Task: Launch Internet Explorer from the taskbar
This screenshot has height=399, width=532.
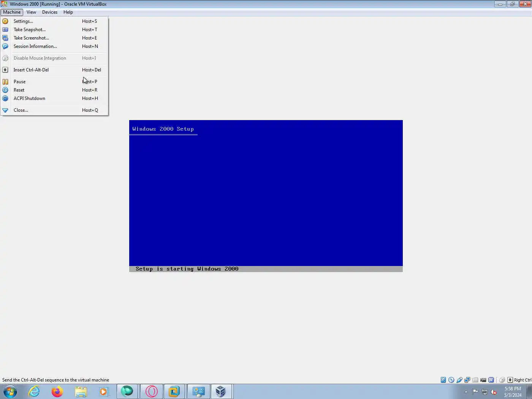Action: (x=34, y=391)
